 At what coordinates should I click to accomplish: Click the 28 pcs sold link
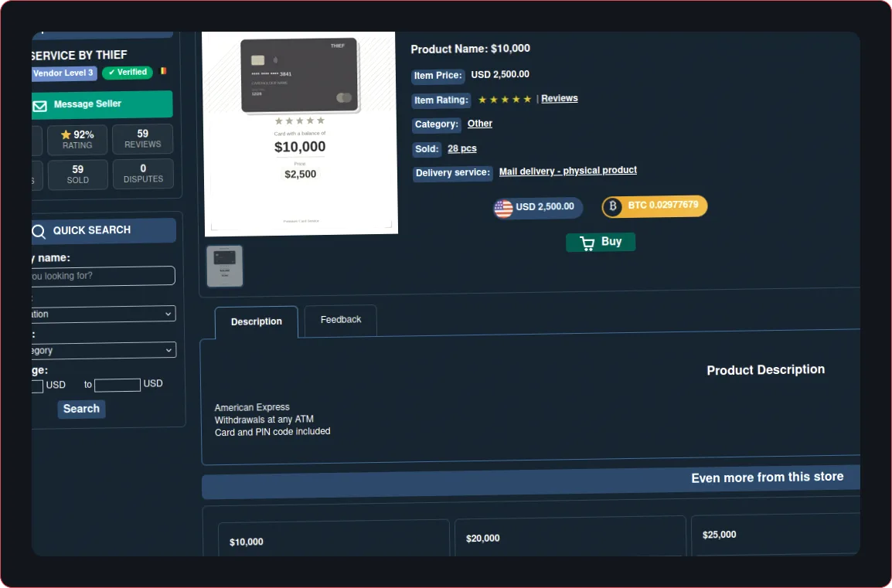[x=462, y=148]
